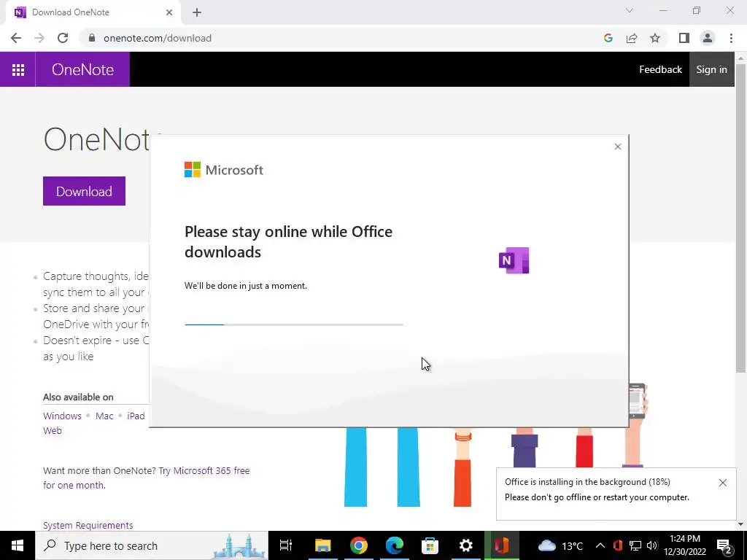The width and height of the screenshot is (747, 560).
Task: Click the Office installer taskbar icon
Action: click(x=502, y=545)
